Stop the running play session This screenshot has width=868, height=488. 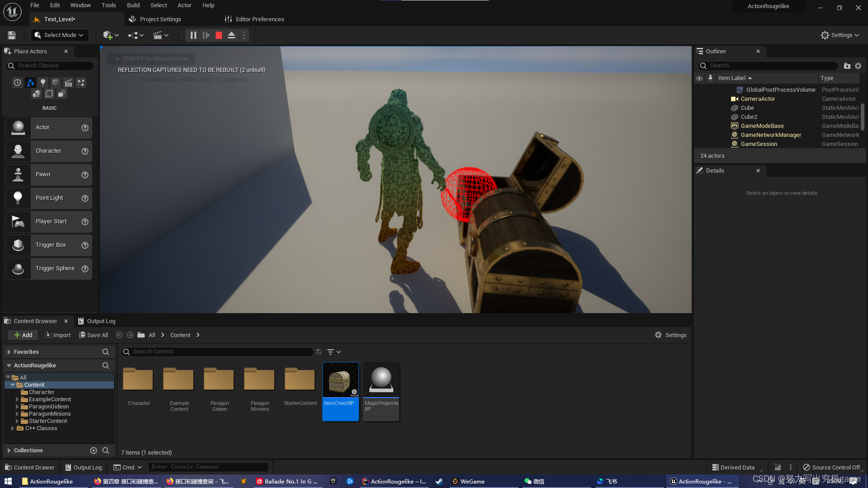click(x=219, y=35)
